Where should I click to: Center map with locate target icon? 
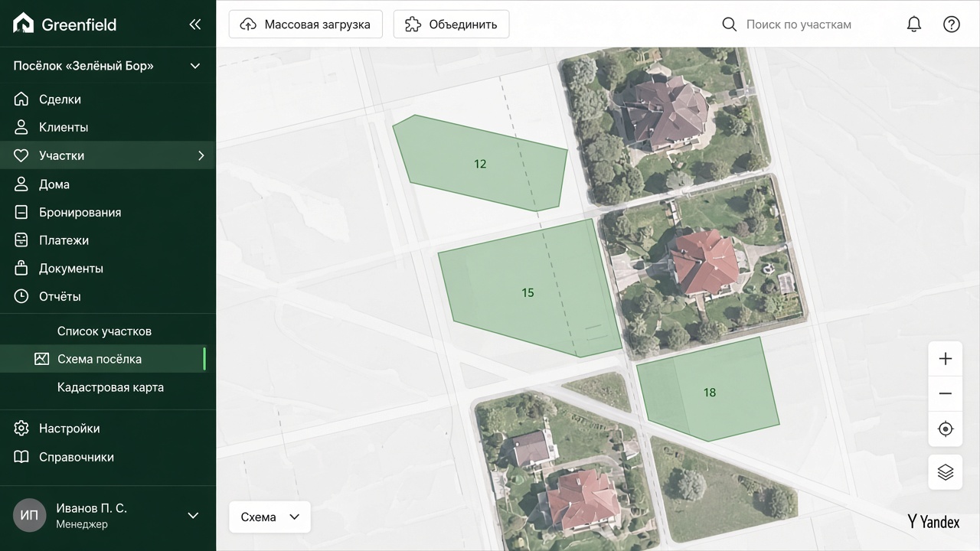click(946, 429)
